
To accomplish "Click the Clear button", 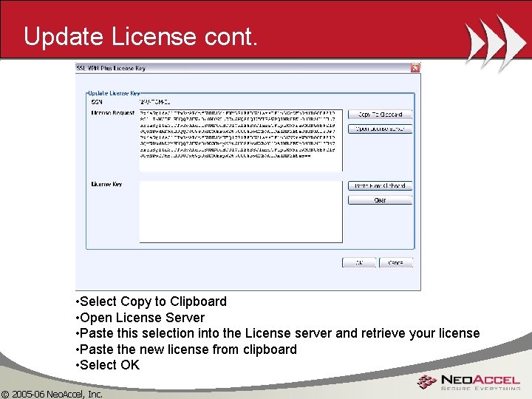I will pos(380,199).
